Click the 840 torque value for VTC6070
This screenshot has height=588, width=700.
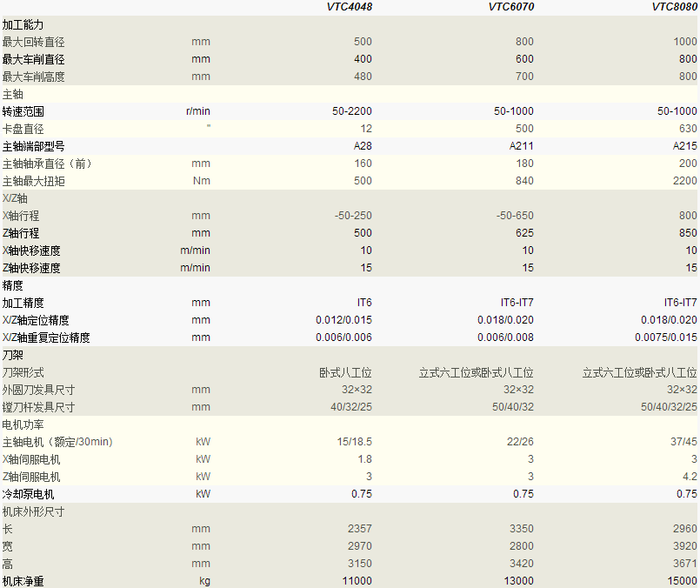coord(524,181)
